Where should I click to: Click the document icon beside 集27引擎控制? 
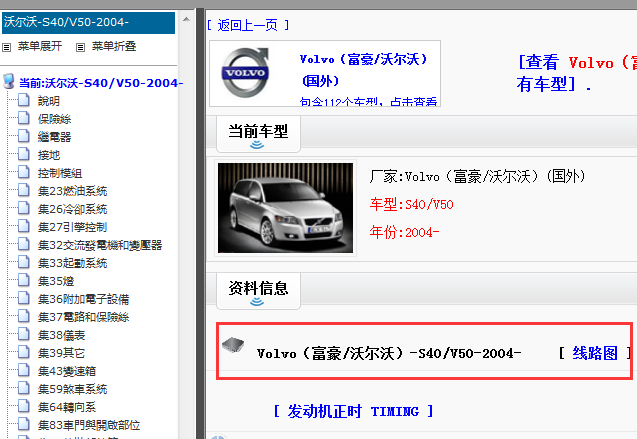click(x=24, y=226)
